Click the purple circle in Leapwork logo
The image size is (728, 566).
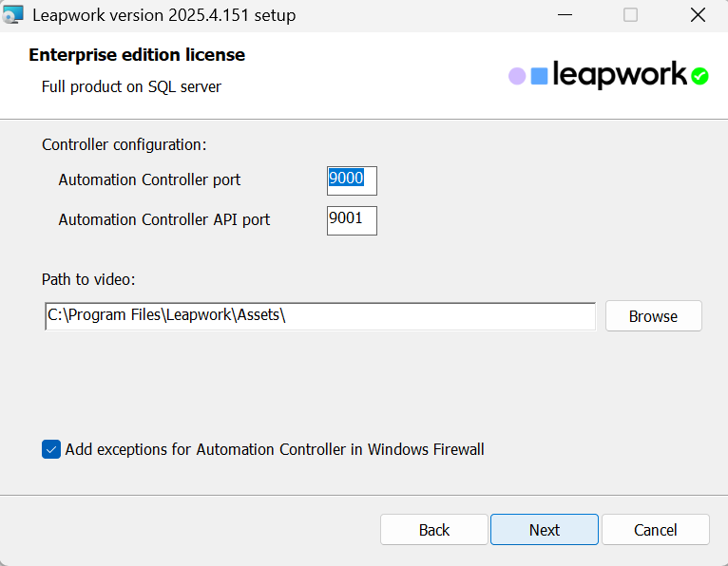tap(517, 76)
